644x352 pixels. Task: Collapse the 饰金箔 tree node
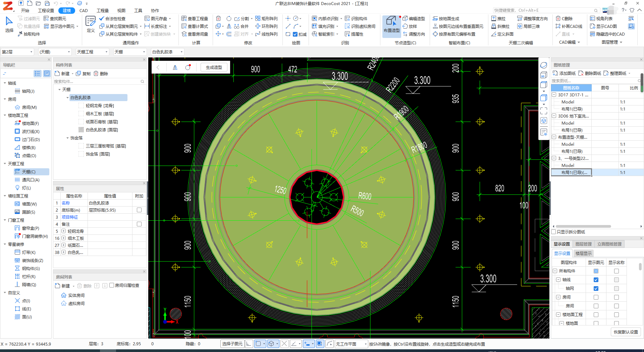point(67,138)
